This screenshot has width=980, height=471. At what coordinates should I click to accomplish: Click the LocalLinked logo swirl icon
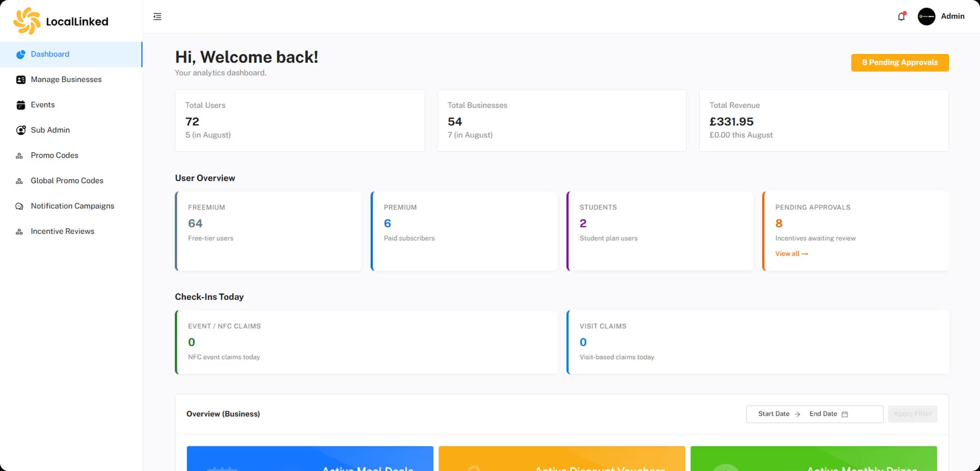pos(27,21)
